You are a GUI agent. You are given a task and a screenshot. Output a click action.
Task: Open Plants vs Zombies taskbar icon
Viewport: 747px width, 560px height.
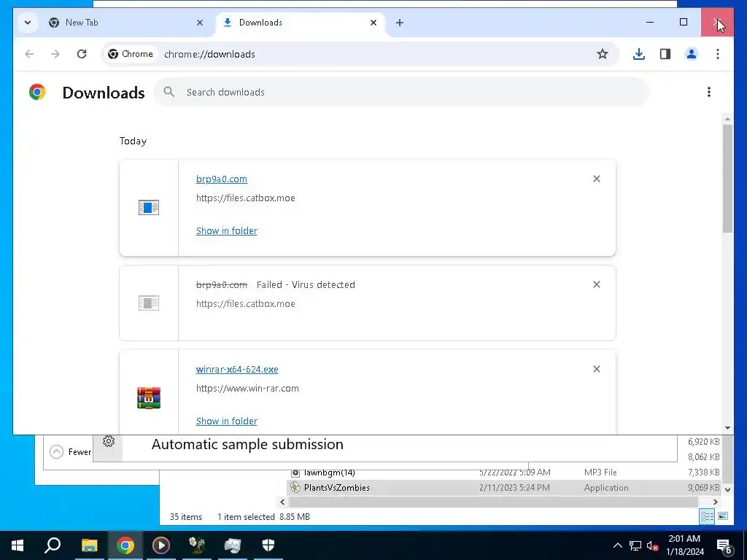(197, 545)
